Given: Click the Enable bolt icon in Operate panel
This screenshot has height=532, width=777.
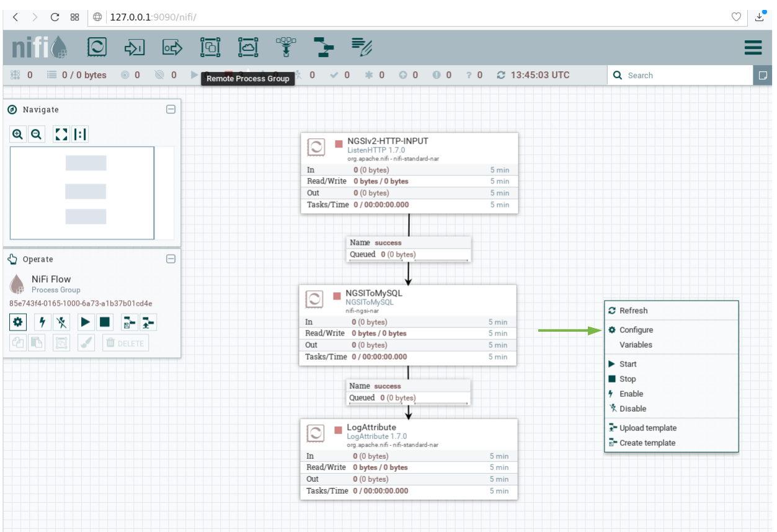Looking at the screenshot, I should pyautogui.click(x=42, y=322).
